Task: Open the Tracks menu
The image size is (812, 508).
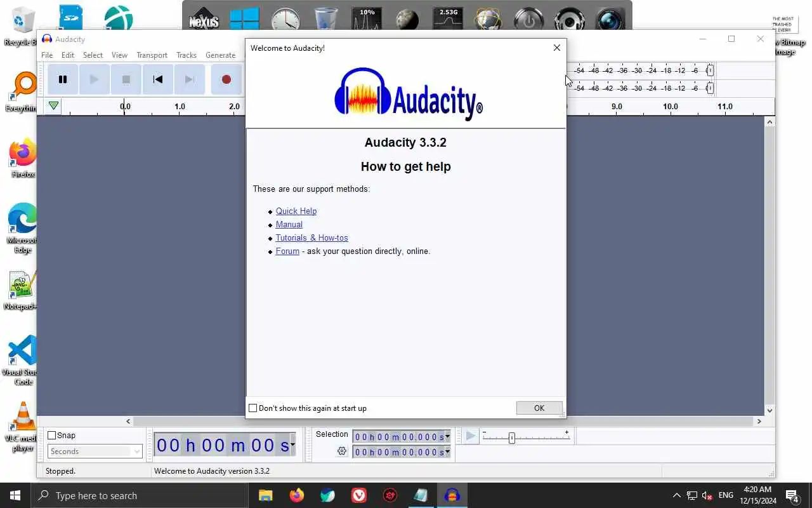Action: 187,55
